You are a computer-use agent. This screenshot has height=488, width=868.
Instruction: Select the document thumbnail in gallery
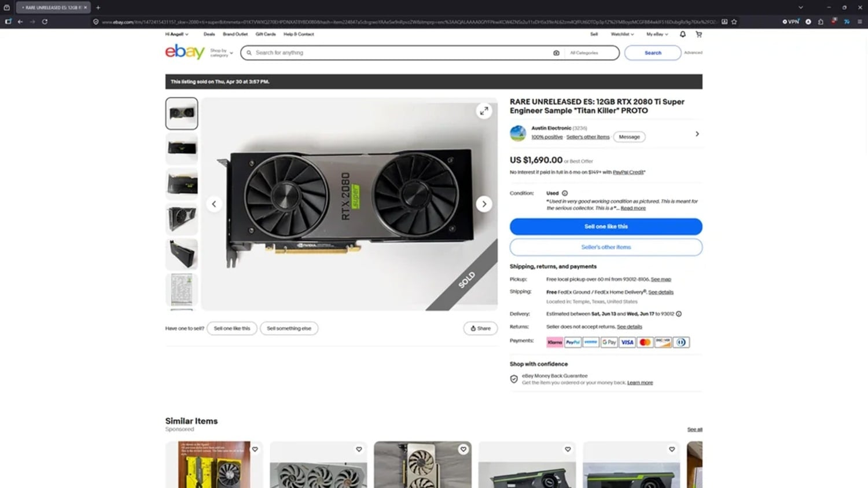tap(182, 289)
